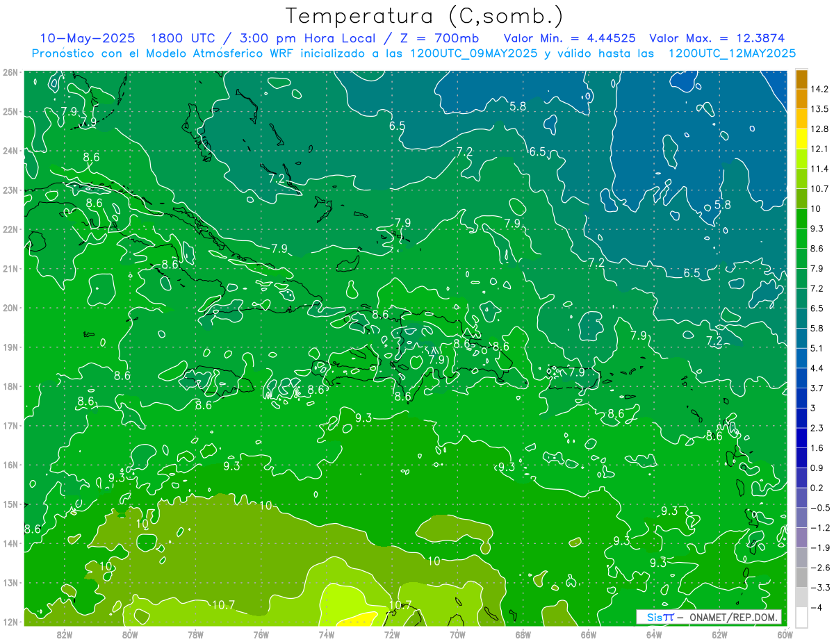Click the '1200UTC_12MAY2025' valid-until text
The image size is (834, 644).
(x=732, y=53)
